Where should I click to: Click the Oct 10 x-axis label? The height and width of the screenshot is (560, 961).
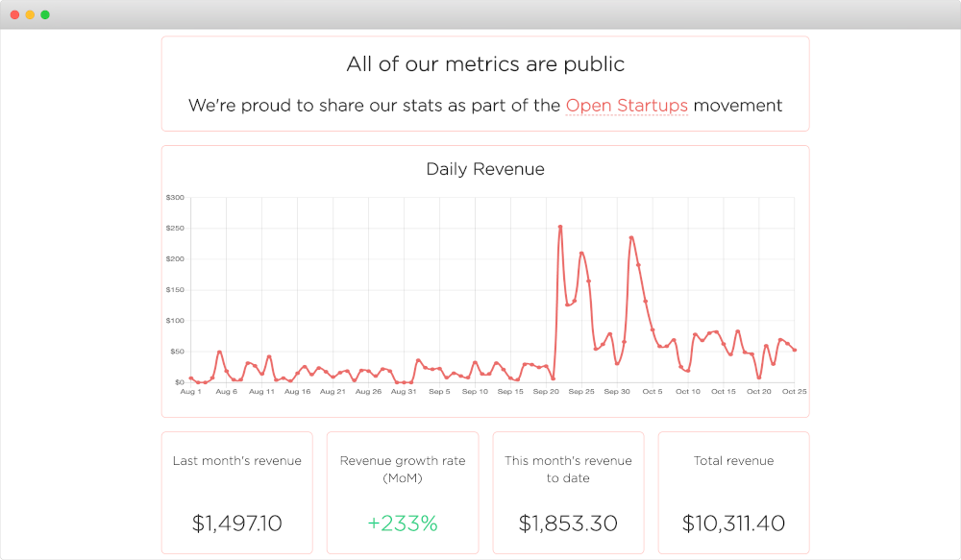tap(688, 392)
